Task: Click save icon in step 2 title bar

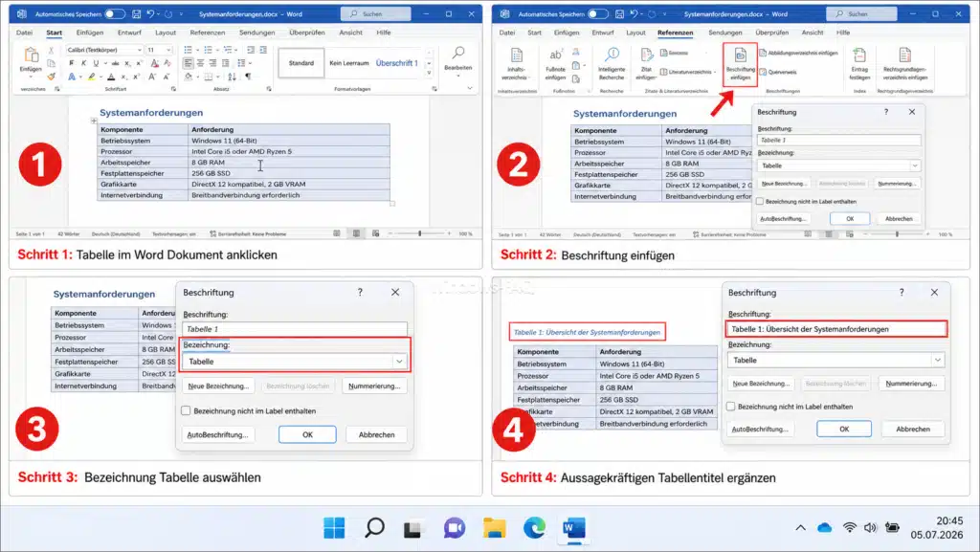Action: click(619, 13)
